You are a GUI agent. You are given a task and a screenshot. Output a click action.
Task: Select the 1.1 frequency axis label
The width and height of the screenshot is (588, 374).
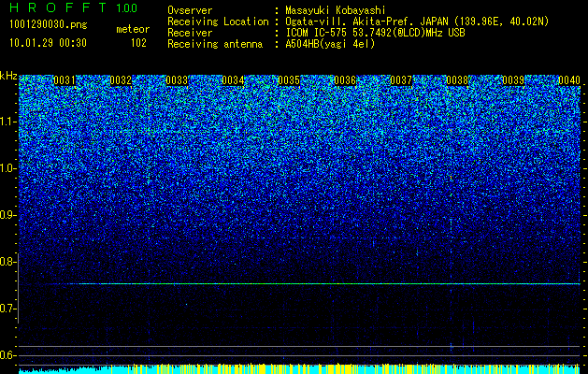click(x=8, y=122)
